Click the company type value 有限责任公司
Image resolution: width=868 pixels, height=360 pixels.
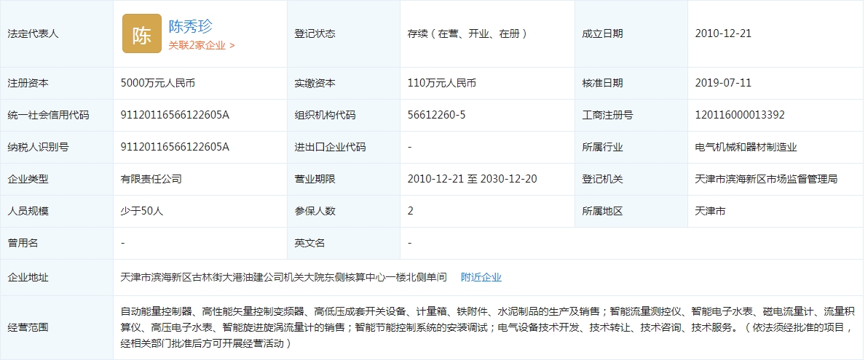[x=151, y=179]
